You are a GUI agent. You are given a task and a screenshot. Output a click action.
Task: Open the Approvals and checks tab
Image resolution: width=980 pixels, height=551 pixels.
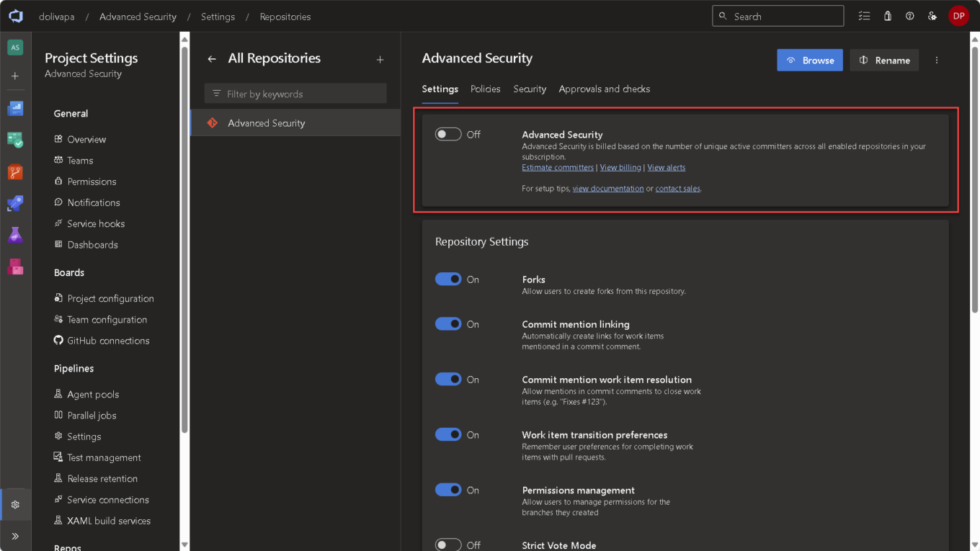[x=604, y=89]
